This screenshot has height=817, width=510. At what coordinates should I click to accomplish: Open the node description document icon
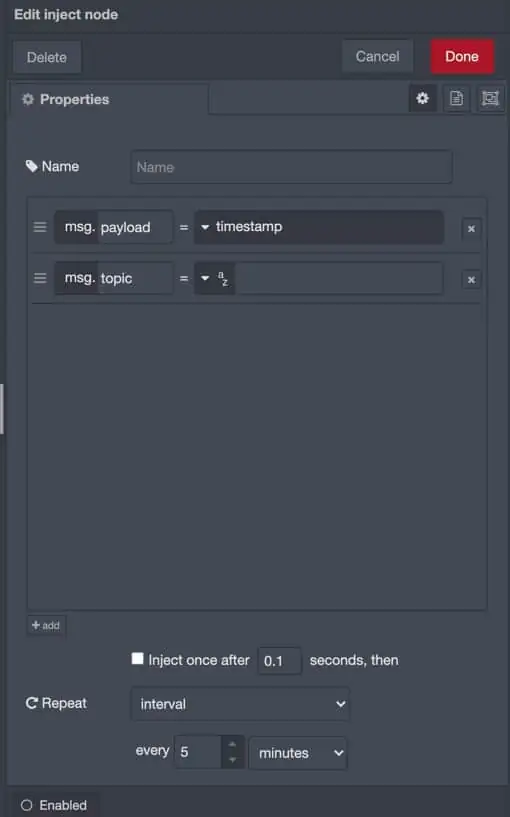(x=456, y=98)
